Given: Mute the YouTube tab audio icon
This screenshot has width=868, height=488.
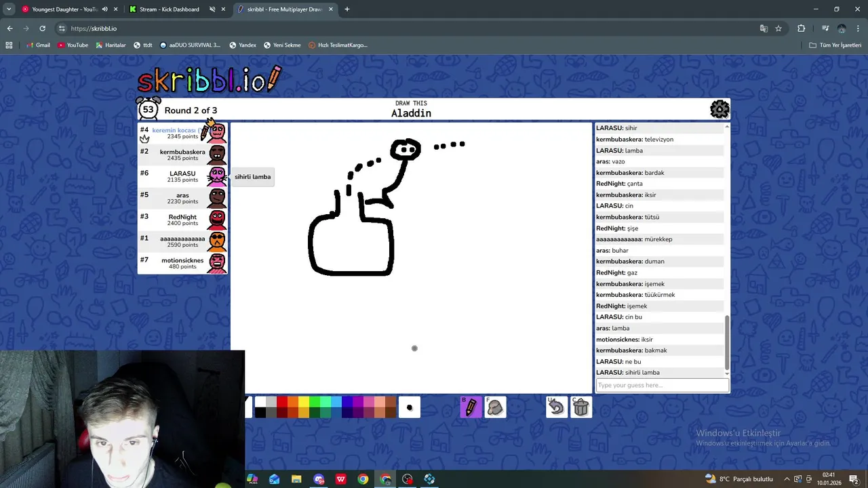Looking at the screenshot, I should click(x=104, y=9).
